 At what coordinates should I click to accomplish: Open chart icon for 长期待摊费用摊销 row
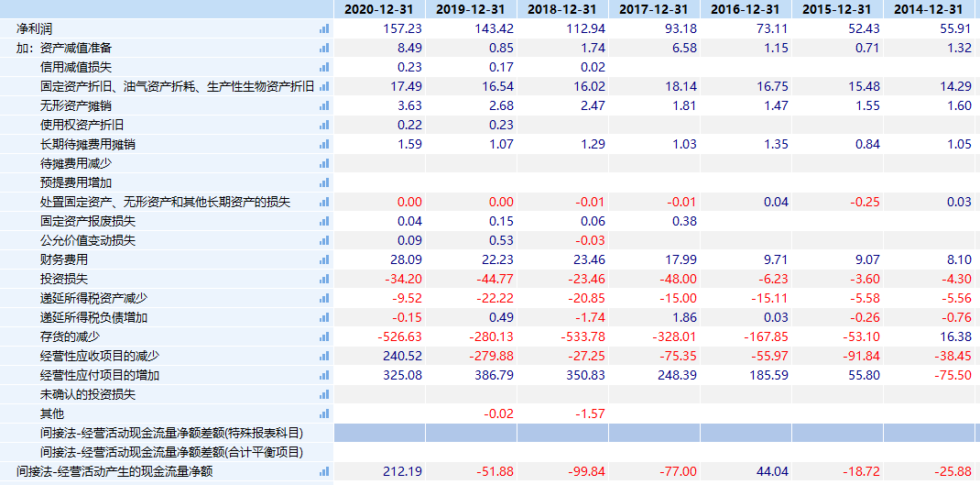tap(324, 144)
